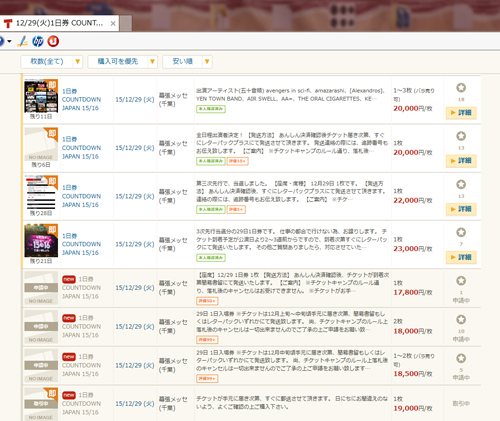The height and width of the screenshot is (421, 500).
Task: Click the document thumbnail of the 残り28日 listing
Action: [x=41, y=192]
